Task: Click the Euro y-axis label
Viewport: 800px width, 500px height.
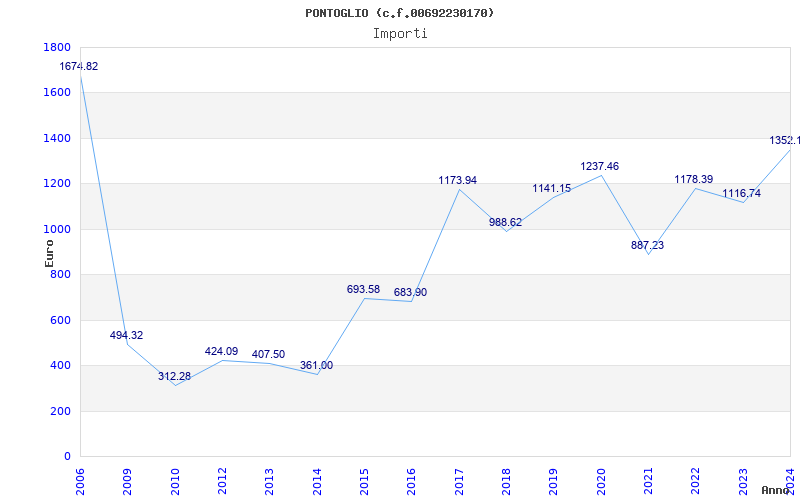Action: (x=49, y=252)
